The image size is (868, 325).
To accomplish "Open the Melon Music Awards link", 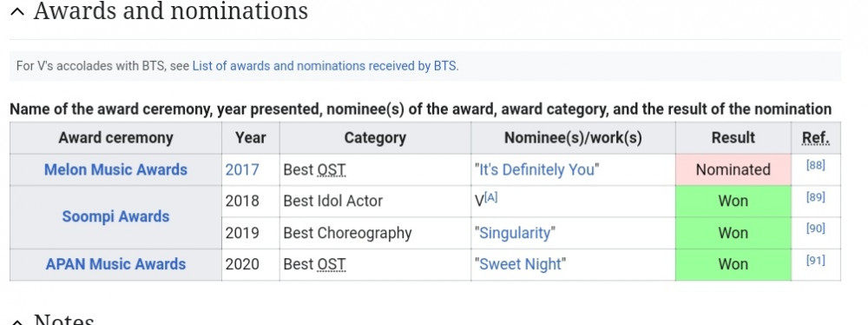I will click(115, 169).
